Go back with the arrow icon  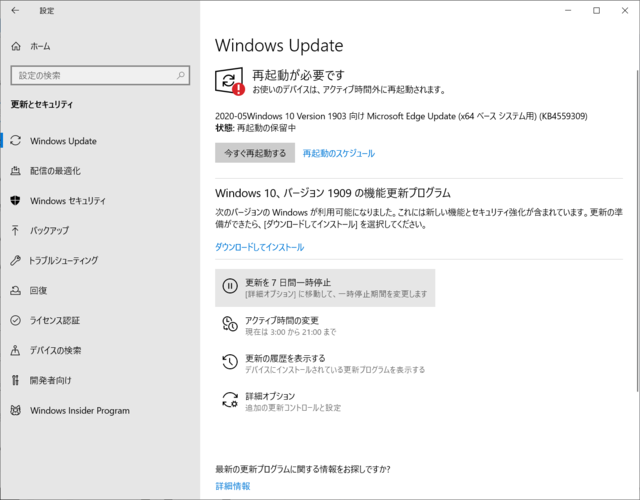click(x=15, y=11)
